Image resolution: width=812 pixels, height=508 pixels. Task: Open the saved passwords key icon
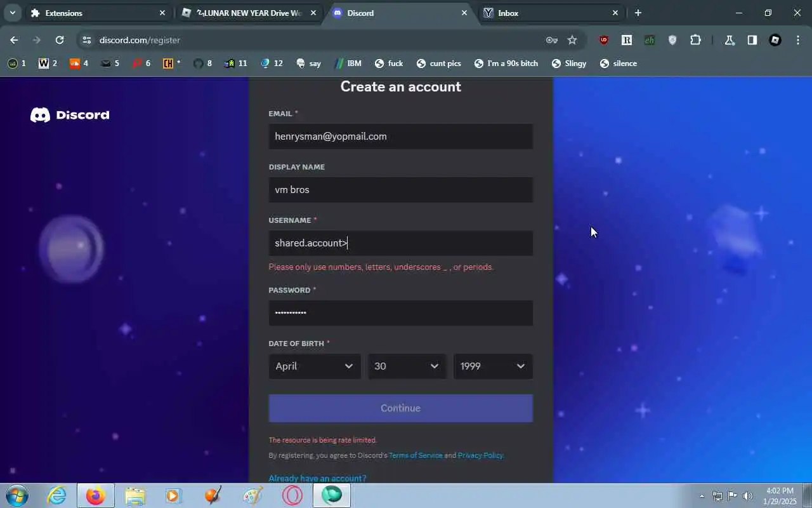click(552, 40)
